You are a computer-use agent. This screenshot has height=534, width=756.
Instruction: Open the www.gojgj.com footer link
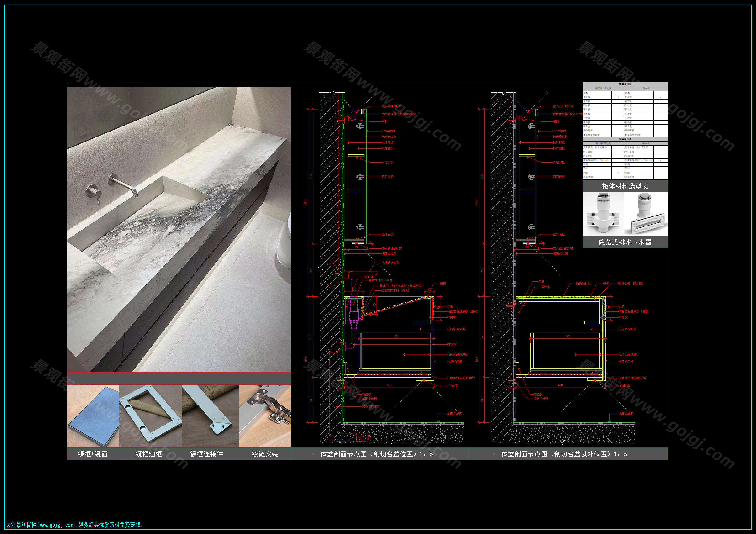(x=57, y=525)
